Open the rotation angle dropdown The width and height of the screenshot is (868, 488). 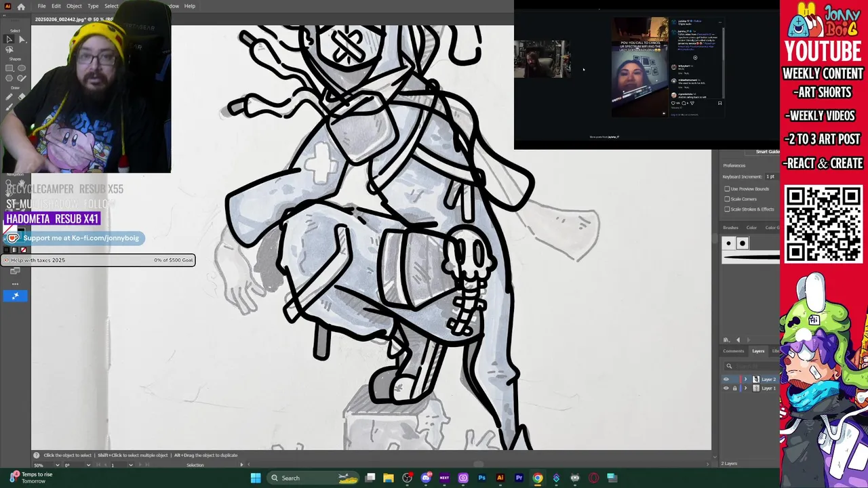pos(89,465)
